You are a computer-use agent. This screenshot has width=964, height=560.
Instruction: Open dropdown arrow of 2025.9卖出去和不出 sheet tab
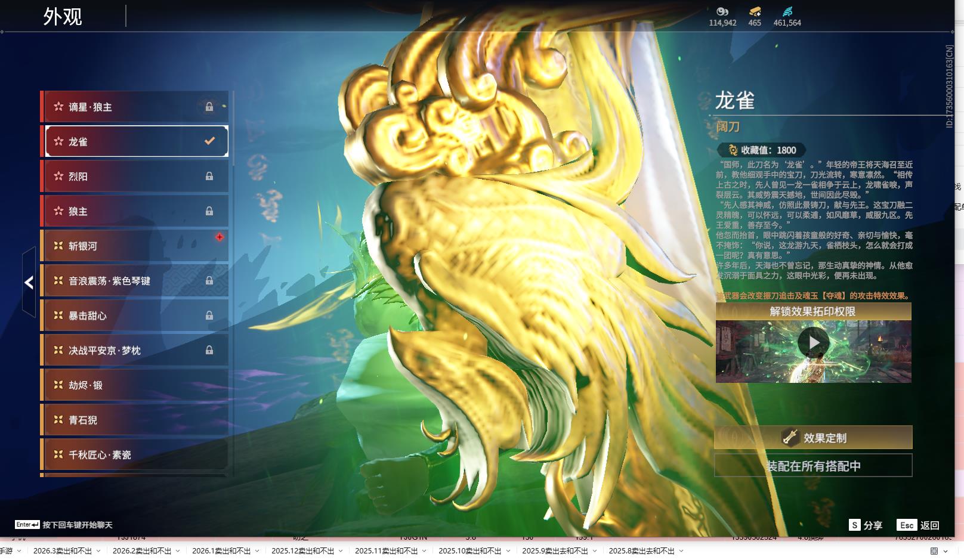coord(595,551)
